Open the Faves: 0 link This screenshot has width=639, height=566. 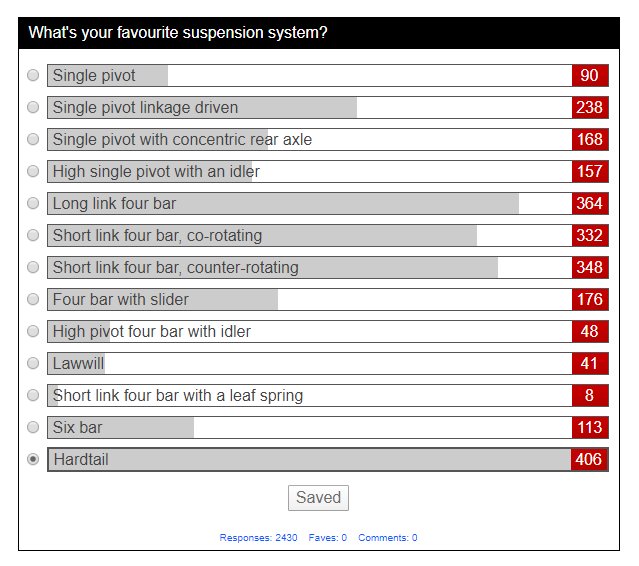tap(328, 537)
